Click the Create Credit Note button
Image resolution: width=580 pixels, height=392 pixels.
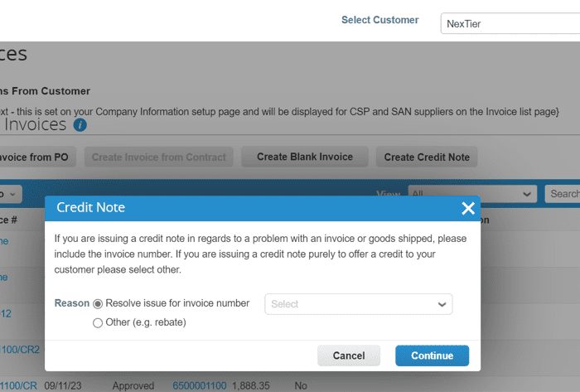point(426,157)
